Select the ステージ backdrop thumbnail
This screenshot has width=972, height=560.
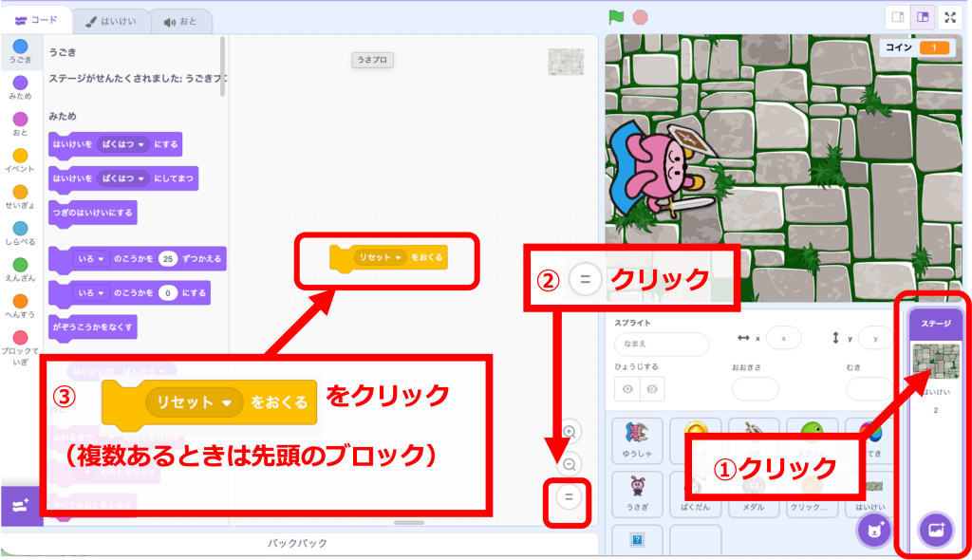[x=936, y=361]
